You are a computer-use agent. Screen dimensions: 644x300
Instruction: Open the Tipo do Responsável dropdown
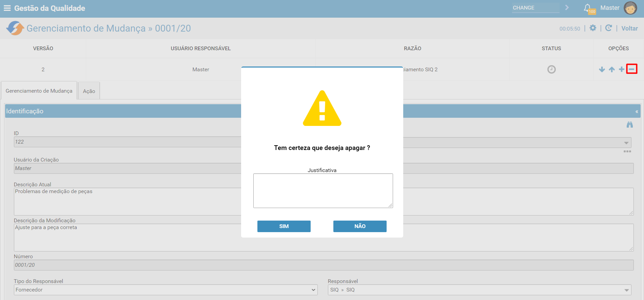click(x=166, y=290)
